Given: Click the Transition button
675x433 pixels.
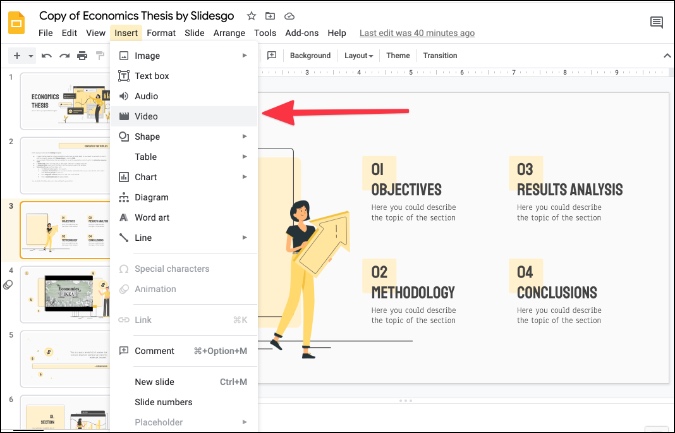Looking at the screenshot, I should tap(440, 56).
